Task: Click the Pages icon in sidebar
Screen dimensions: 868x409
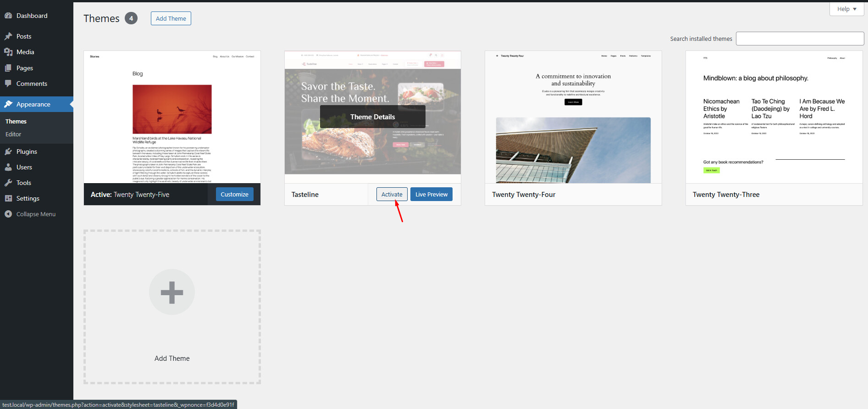Action: (8, 68)
